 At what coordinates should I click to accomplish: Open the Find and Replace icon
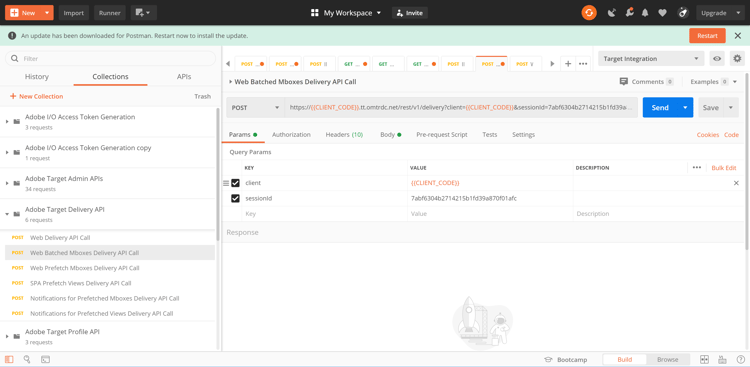(x=27, y=359)
